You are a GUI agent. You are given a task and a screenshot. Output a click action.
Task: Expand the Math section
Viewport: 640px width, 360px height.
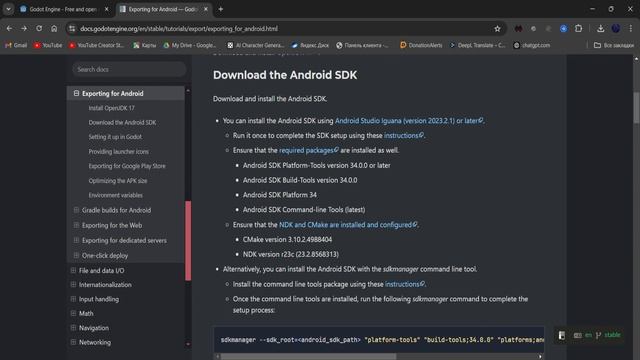(73, 313)
